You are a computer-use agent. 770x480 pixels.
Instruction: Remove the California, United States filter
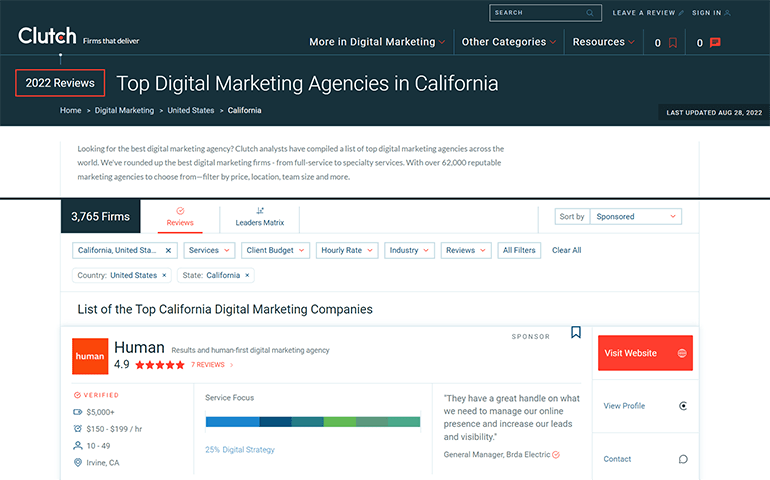tap(168, 250)
